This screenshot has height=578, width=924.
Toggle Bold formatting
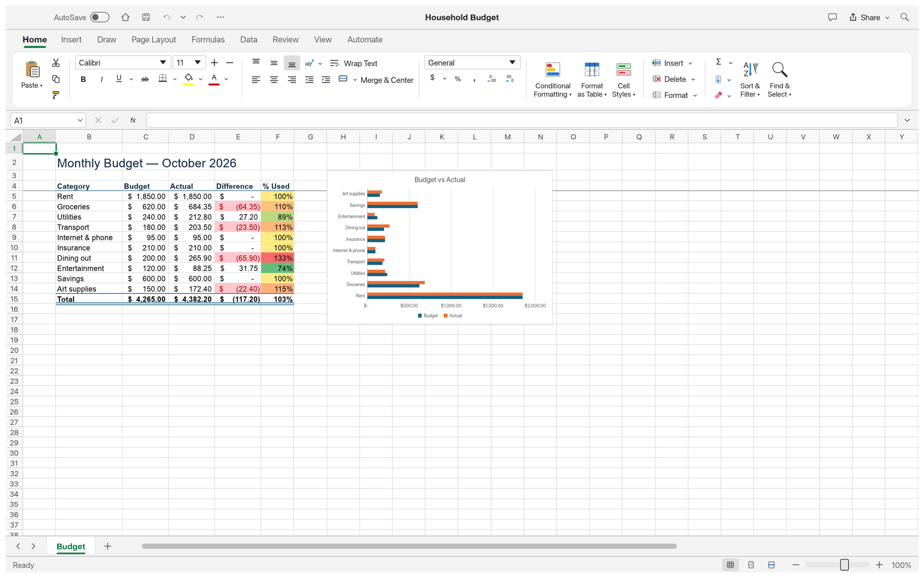[83, 79]
